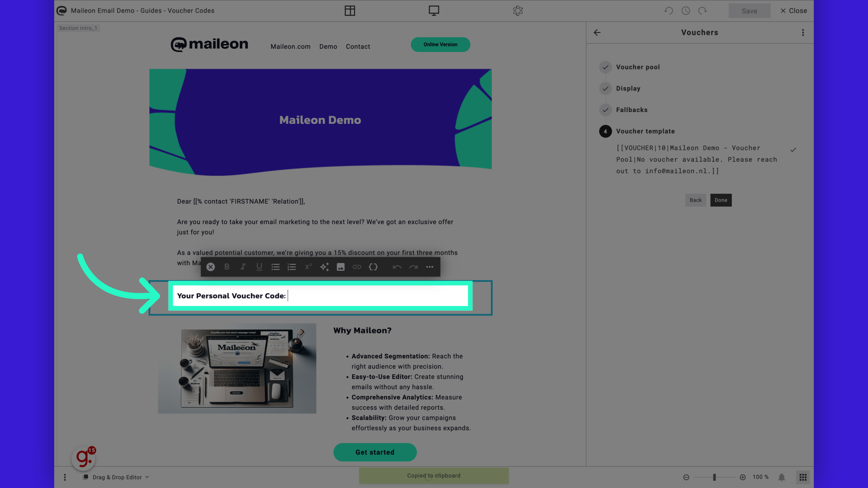Click the insert link icon
This screenshot has height=488, width=868.
[x=357, y=266]
